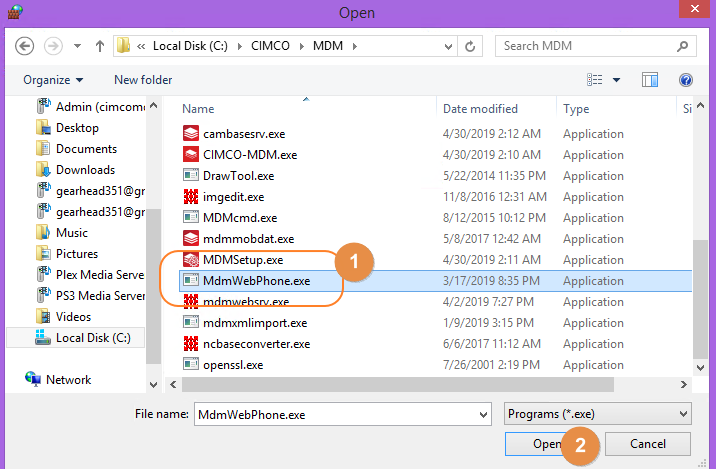716x469 pixels.
Task: Go up one folder level
Action: pos(100,46)
